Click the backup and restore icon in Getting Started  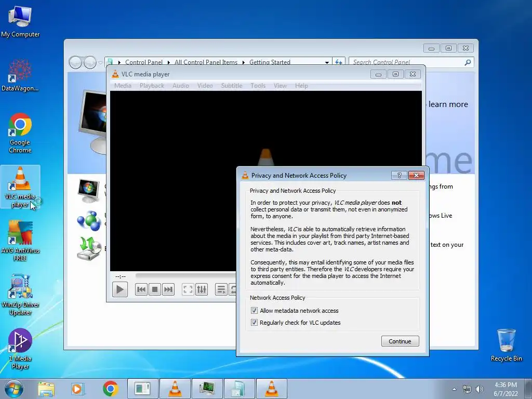tap(89, 249)
